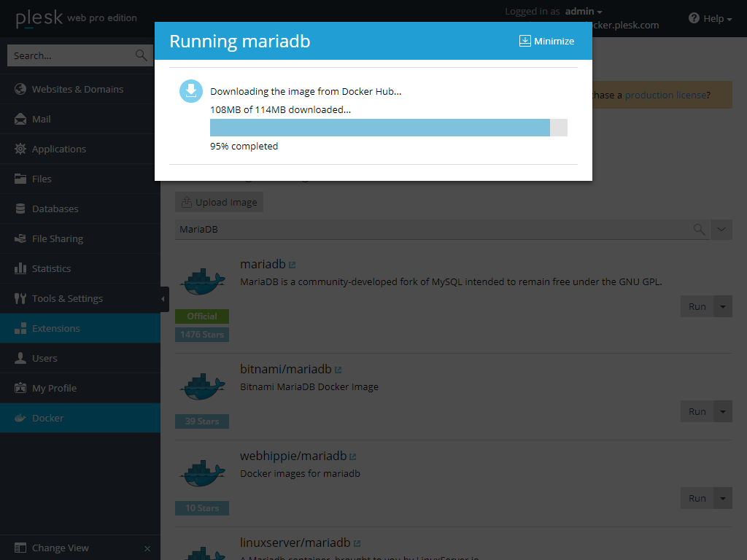Image resolution: width=747 pixels, height=560 pixels.
Task: Click the Docker whale sidebar icon
Action: click(x=20, y=418)
